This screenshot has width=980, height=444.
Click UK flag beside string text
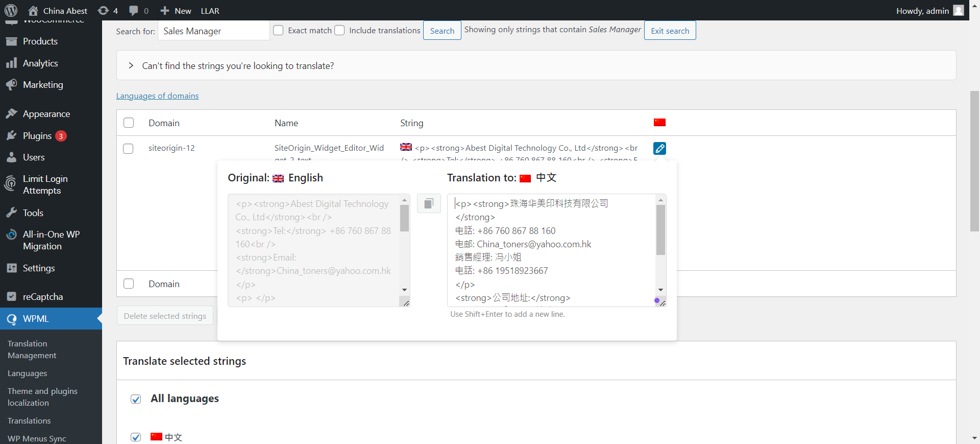406,147
